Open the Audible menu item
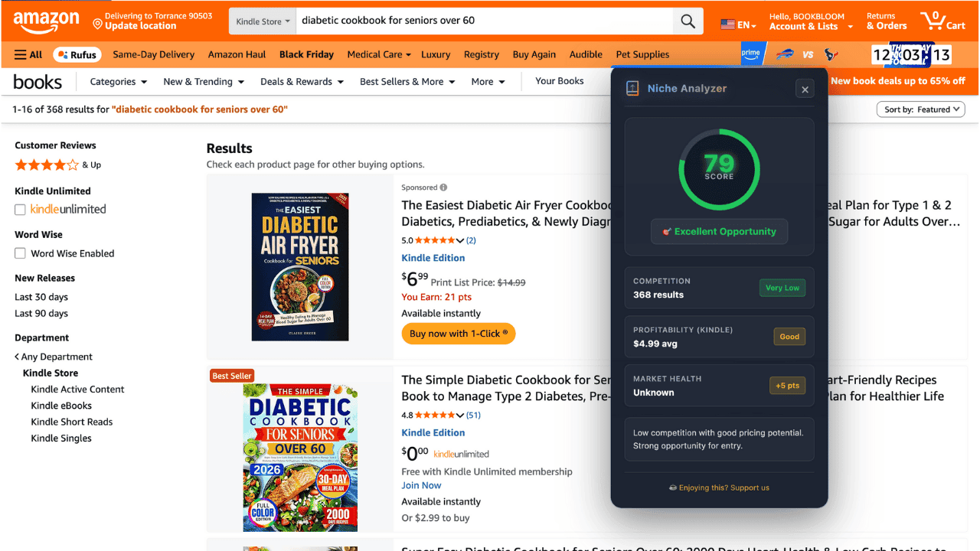 (586, 54)
